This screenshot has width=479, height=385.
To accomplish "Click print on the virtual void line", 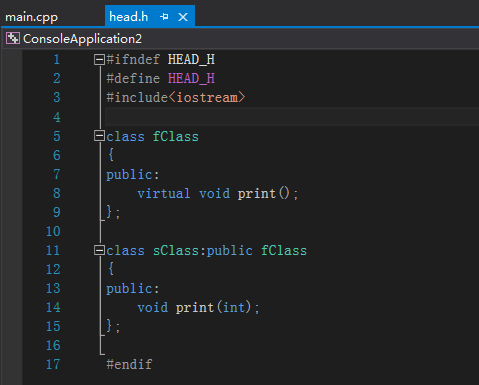I will tap(257, 194).
